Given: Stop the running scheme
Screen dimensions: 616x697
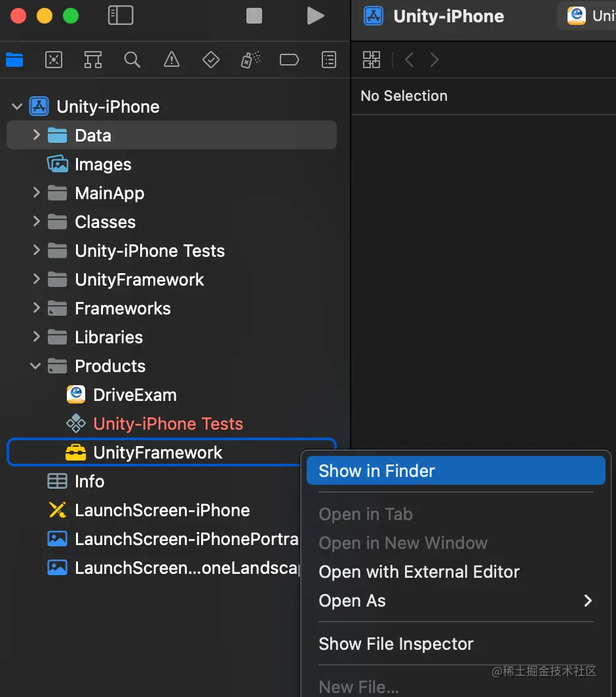Looking at the screenshot, I should point(254,16).
